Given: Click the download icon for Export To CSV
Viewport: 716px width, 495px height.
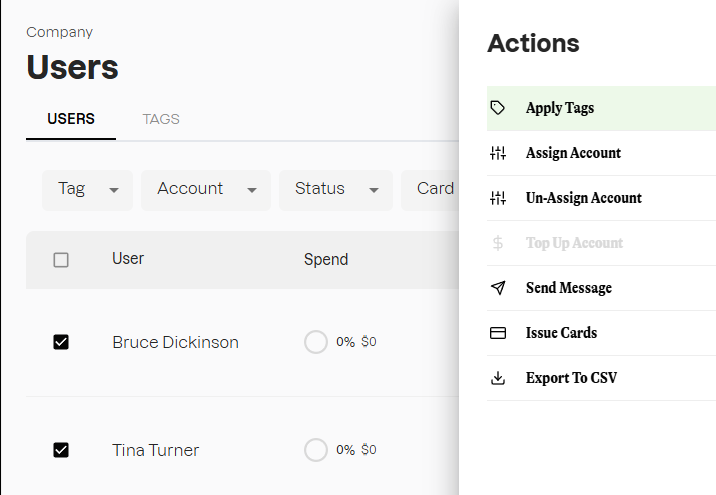Looking at the screenshot, I should 498,378.
